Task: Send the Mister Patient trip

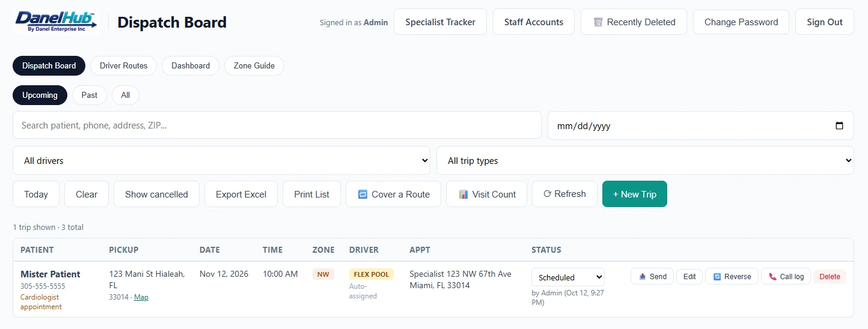Action: coord(652,277)
